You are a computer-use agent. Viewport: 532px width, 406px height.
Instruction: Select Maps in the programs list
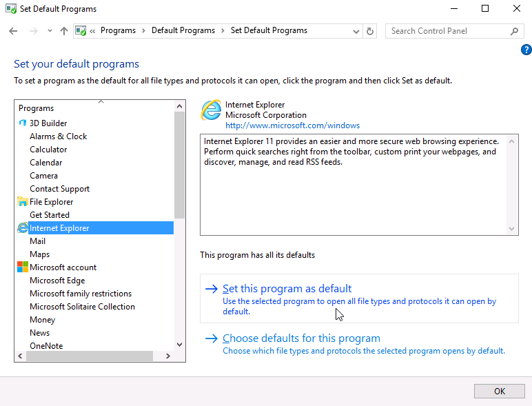(40, 254)
